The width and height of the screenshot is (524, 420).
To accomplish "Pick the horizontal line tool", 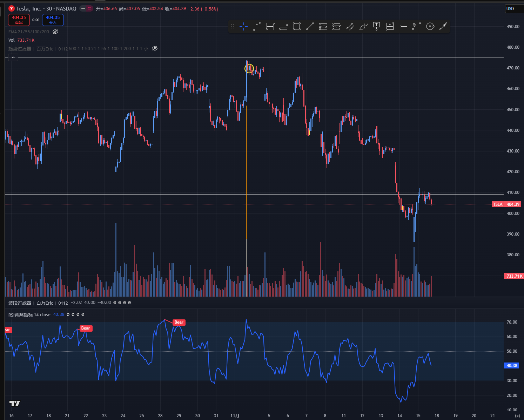I will point(403,26).
